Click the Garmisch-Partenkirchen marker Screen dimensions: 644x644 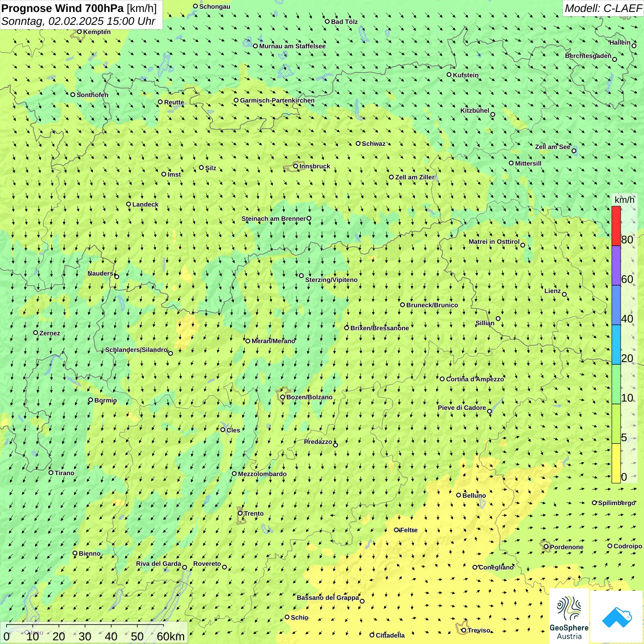(x=236, y=100)
